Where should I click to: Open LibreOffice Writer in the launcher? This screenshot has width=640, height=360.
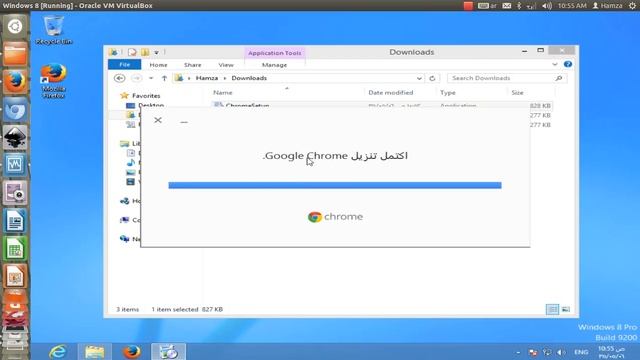click(x=15, y=221)
